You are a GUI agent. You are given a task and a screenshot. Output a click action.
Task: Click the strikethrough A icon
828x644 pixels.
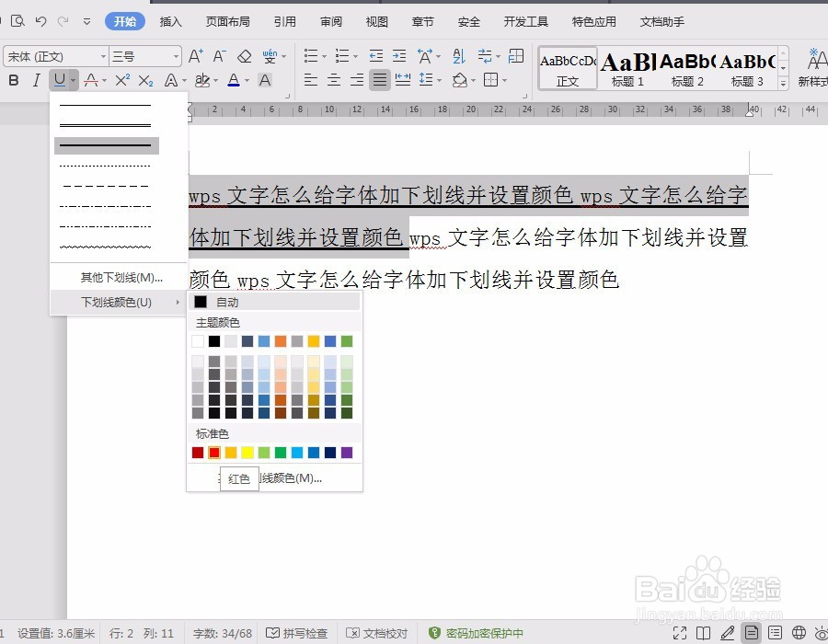tap(91, 80)
